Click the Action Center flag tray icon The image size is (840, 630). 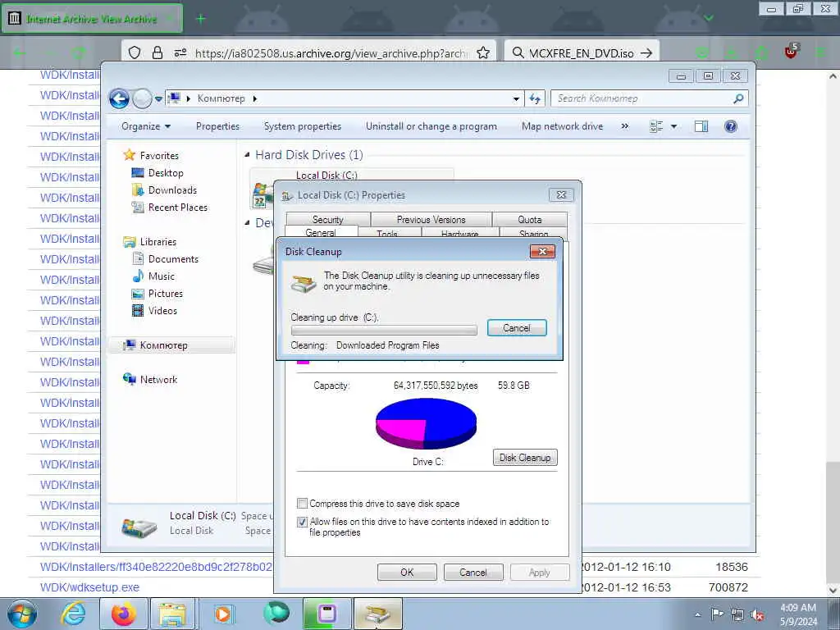(717, 614)
